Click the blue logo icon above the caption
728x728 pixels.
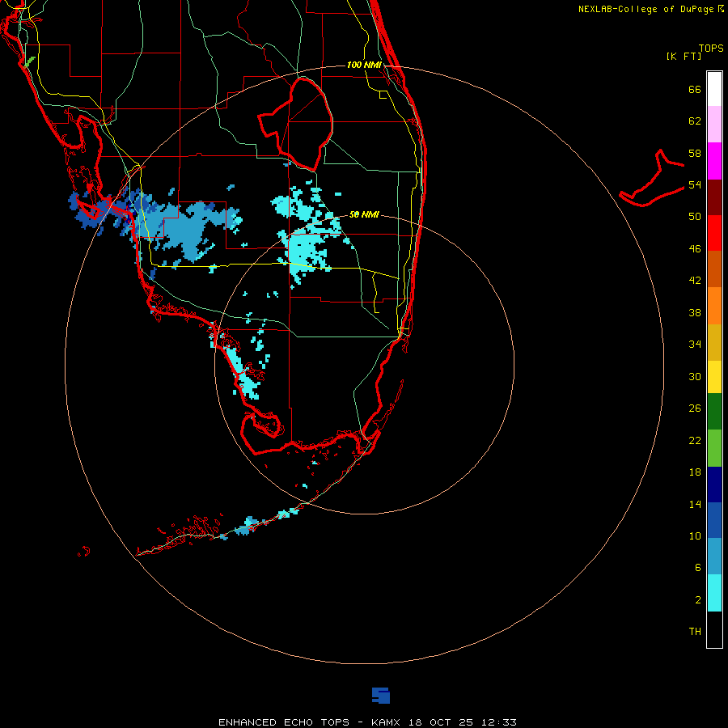click(x=381, y=696)
